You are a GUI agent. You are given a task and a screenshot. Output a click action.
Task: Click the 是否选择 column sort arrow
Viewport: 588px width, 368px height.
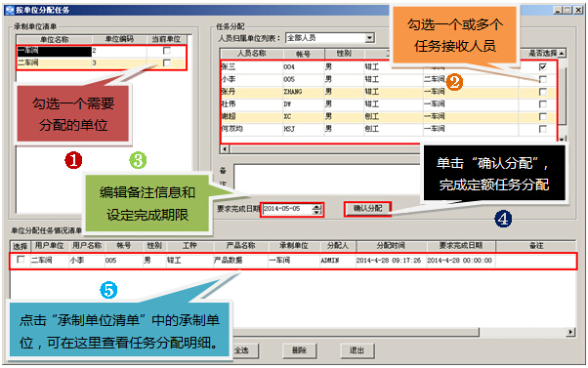click(x=562, y=54)
